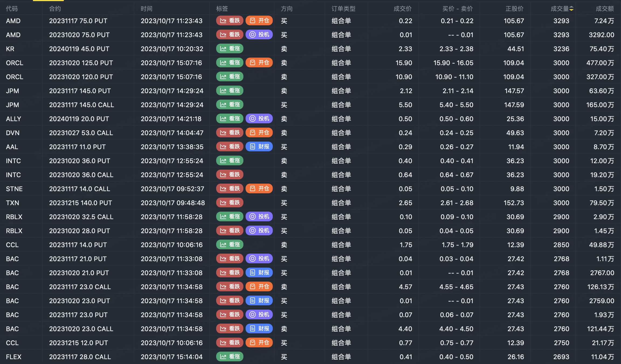The height and width of the screenshot is (364, 621).
Task: Select the ALLY ticker cell
Action: 13,119
